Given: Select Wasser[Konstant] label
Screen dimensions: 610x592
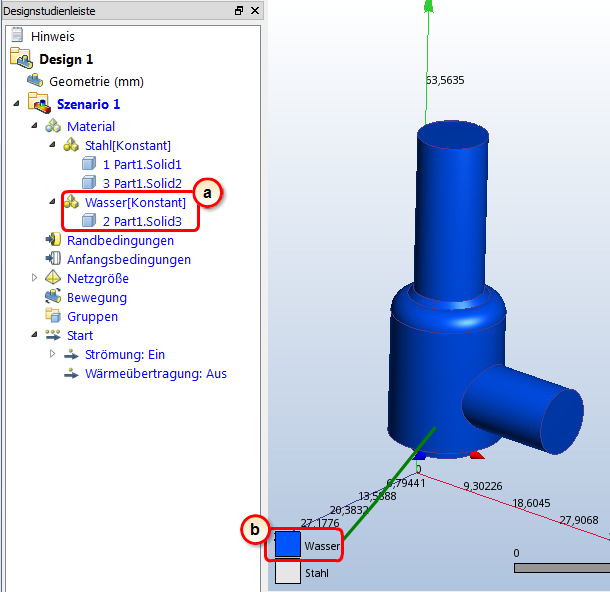Looking at the screenshot, I should 135,203.
